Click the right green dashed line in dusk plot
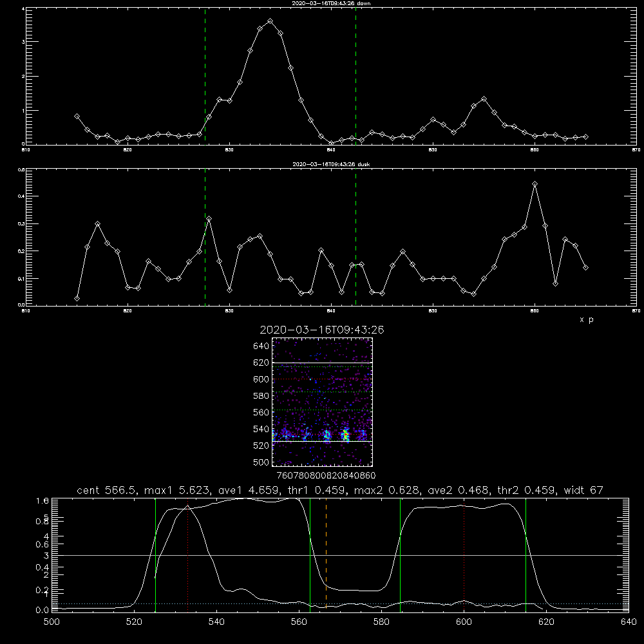 [355, 238]
